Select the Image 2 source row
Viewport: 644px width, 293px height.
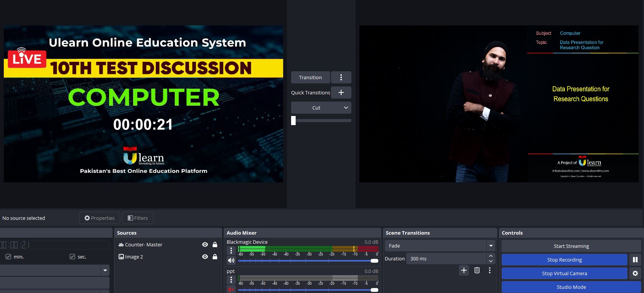point(168,257)
